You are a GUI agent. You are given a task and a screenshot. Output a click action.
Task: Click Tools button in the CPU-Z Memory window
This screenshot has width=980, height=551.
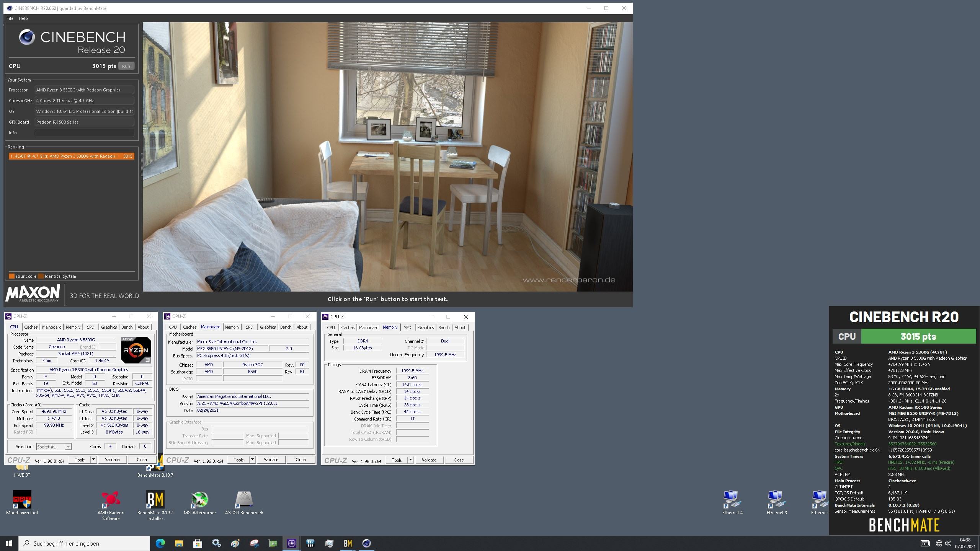[x=397, y=460]
